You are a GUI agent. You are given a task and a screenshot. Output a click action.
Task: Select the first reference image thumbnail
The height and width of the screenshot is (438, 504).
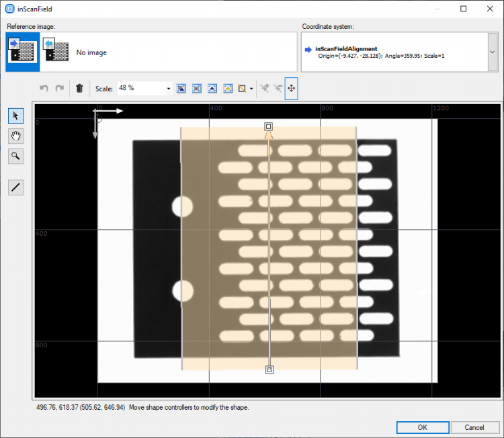(22, 52)
